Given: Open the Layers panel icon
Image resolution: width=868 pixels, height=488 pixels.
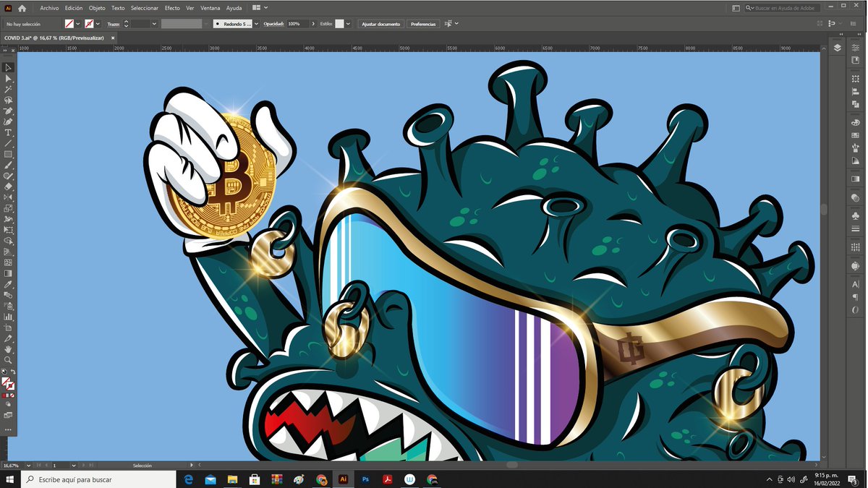Looking at the screenshot, I should [837, 48].
